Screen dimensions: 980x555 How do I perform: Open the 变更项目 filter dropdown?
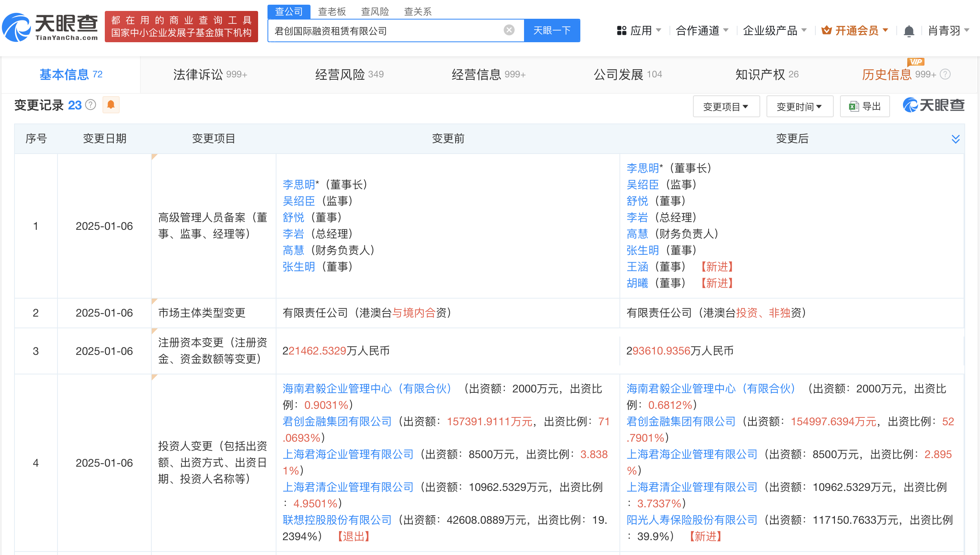(726, 106)
